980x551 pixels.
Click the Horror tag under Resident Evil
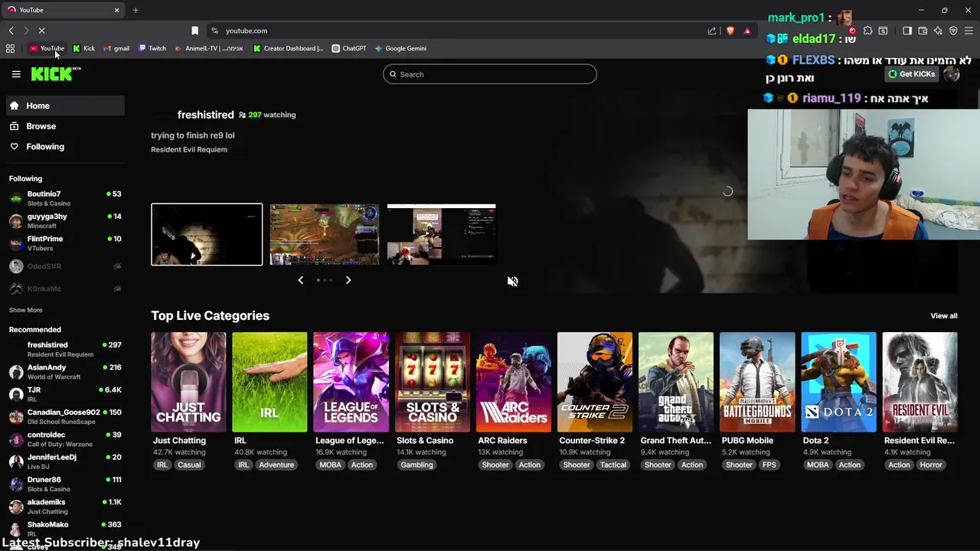tap(931, 465)
